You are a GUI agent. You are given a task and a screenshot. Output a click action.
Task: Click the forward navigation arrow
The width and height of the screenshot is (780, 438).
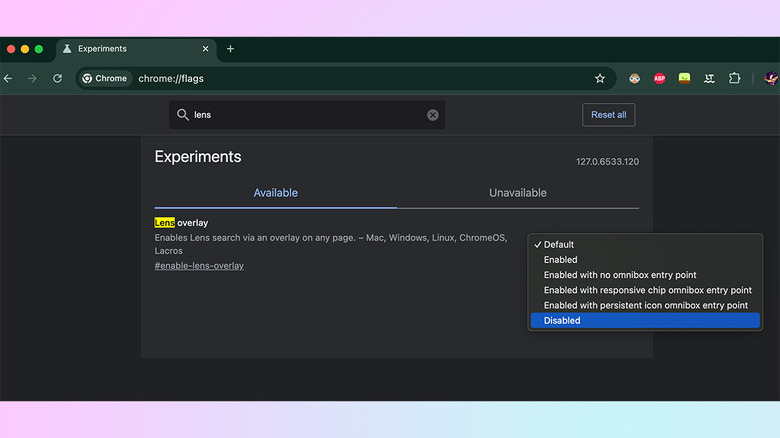[x=33, y=78]
